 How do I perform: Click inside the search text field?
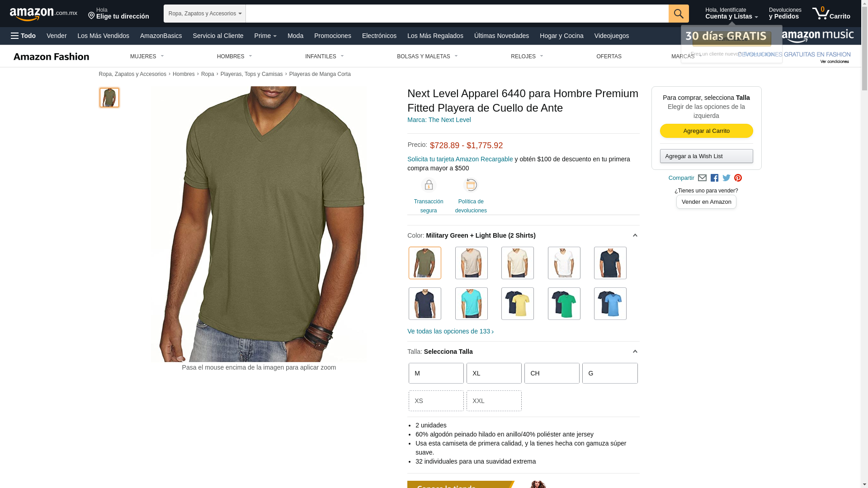457,14
